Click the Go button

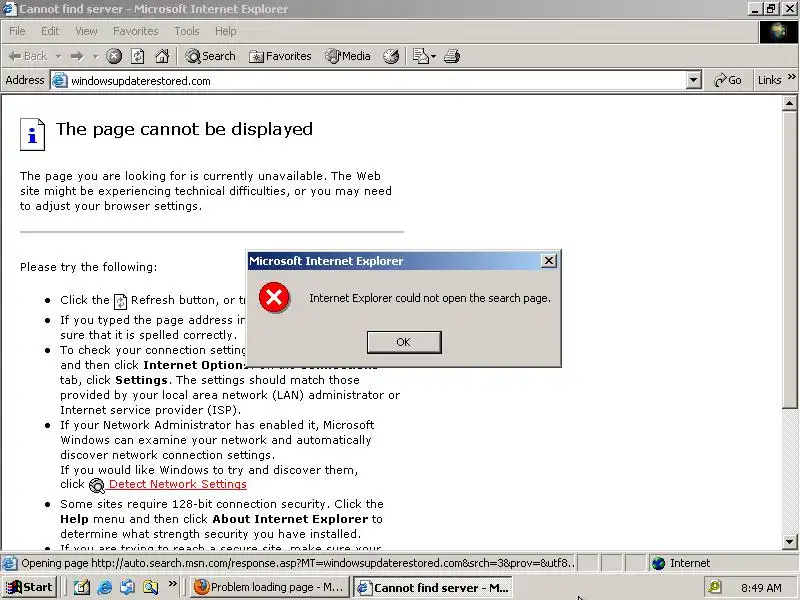[x=728, y=80]
